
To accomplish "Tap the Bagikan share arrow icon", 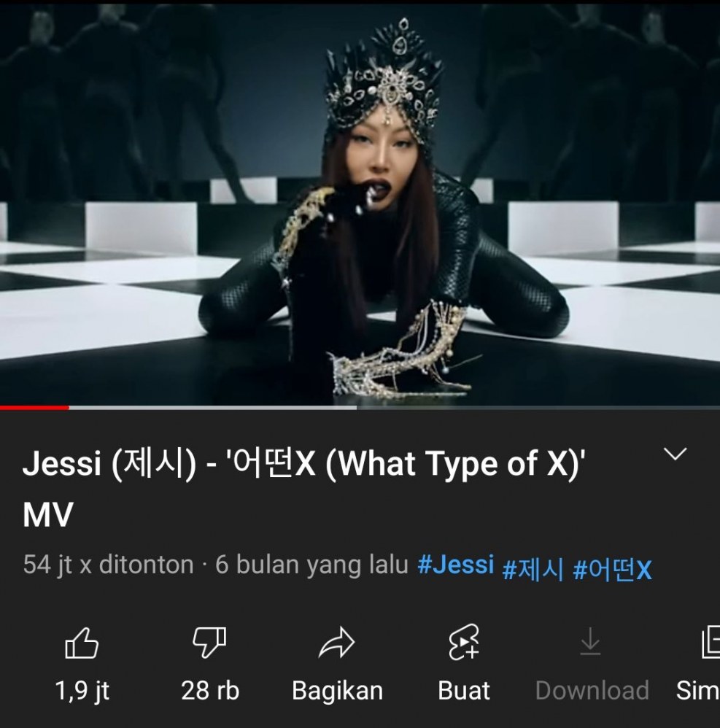I will point(337,643).
